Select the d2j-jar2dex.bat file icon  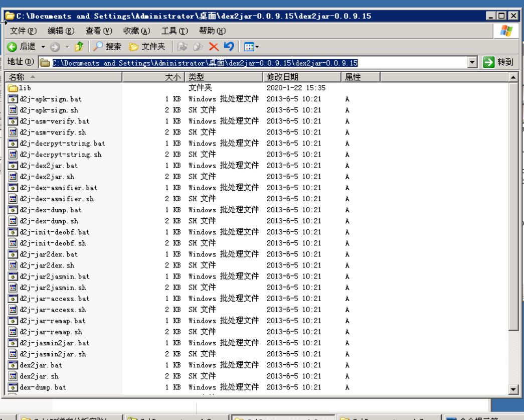click(13, 254)
